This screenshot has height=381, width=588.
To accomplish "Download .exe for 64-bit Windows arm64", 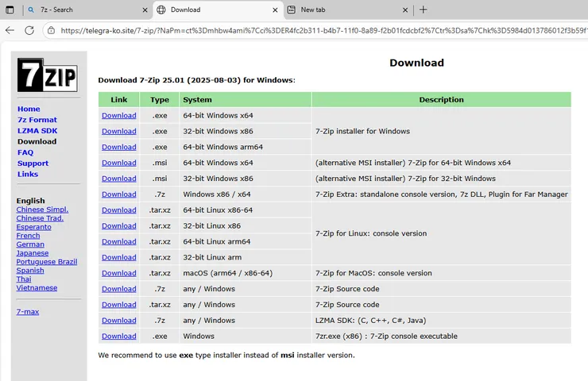I will pos(119,147).
